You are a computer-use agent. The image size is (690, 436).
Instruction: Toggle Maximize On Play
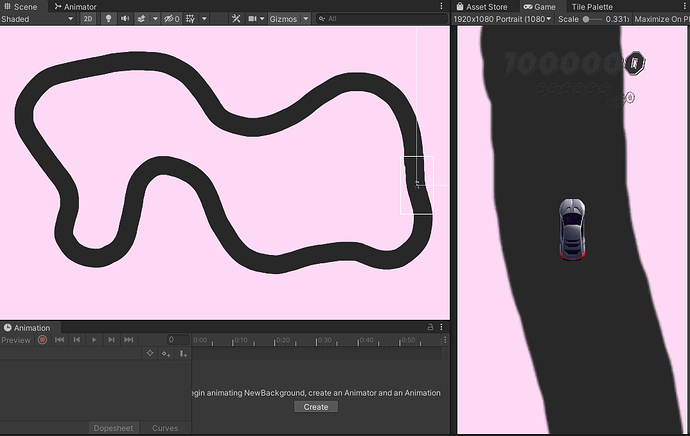(661, 19)
